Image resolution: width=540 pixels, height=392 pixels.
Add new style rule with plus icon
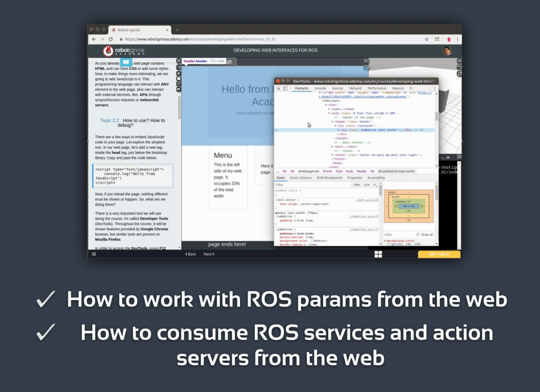click(375, 185)
